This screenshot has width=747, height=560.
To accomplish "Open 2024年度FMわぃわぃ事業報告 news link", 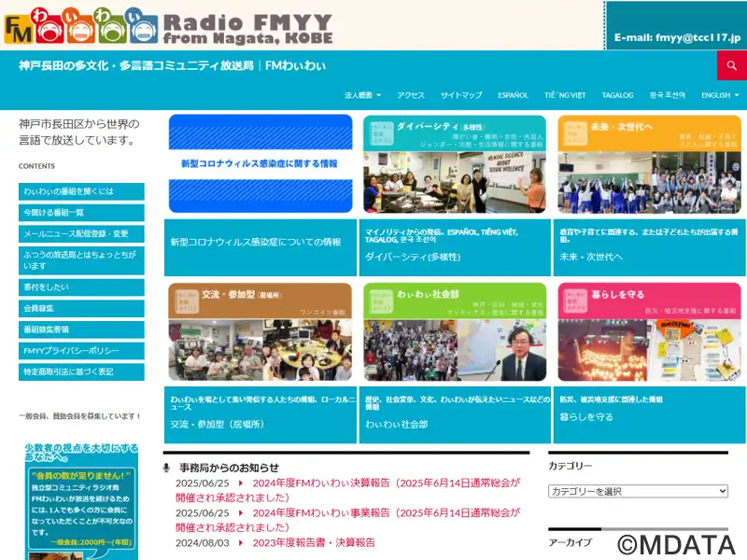I will (x=347, y=520).
